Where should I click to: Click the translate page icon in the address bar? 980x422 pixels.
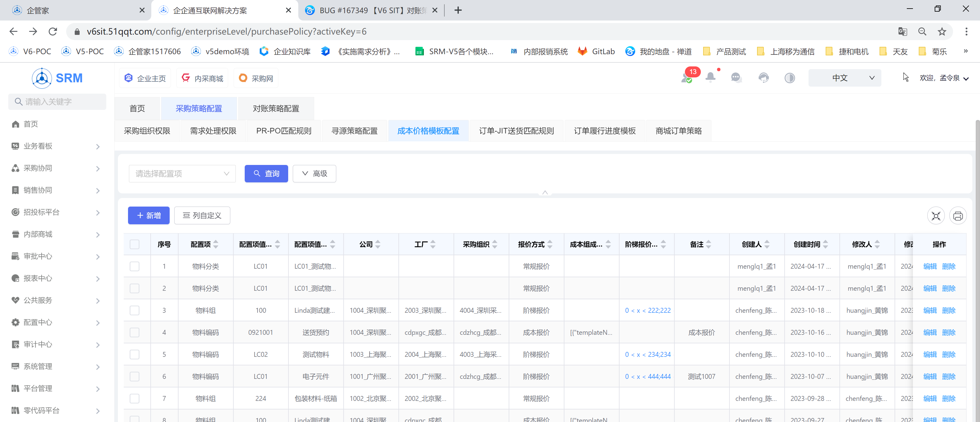pos(903,32)
